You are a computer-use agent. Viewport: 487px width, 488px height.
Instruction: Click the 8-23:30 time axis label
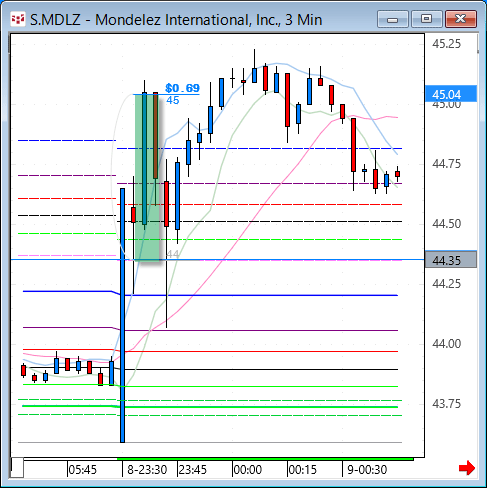[147, 470]
